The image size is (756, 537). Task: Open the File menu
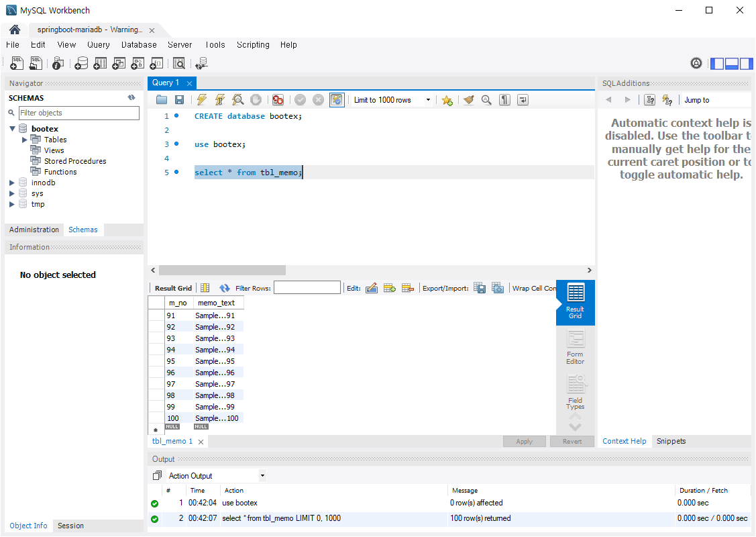click(x=13, y=45)
